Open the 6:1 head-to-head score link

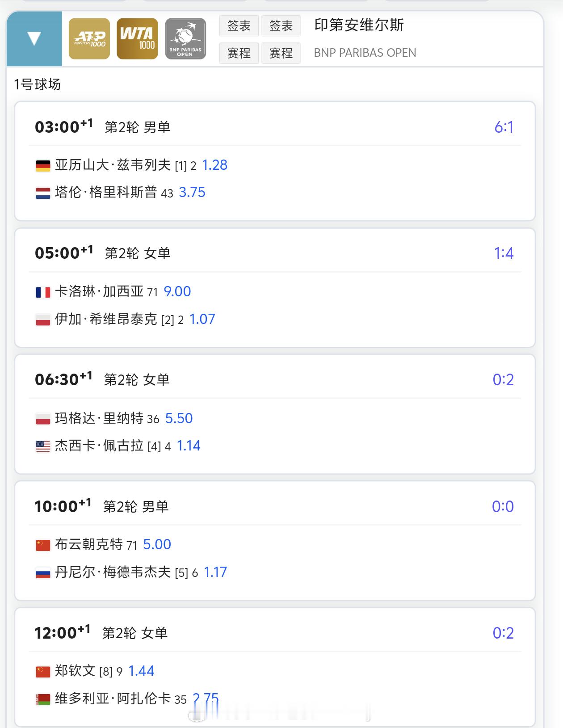click(x=504, y=127)
